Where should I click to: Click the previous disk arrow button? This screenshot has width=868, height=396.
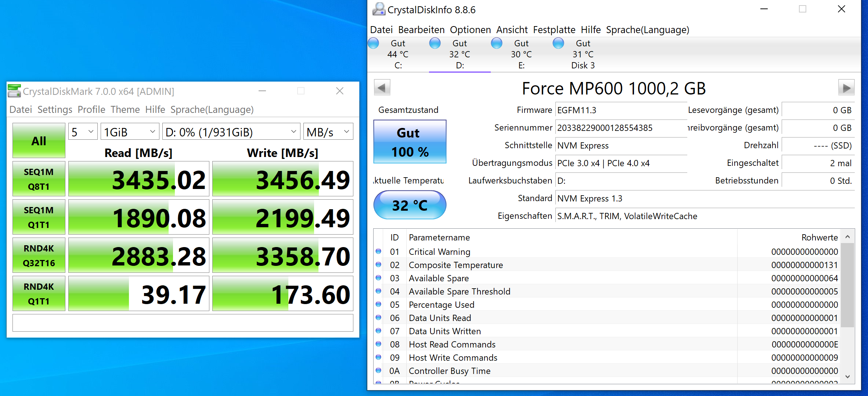[382, 88]
